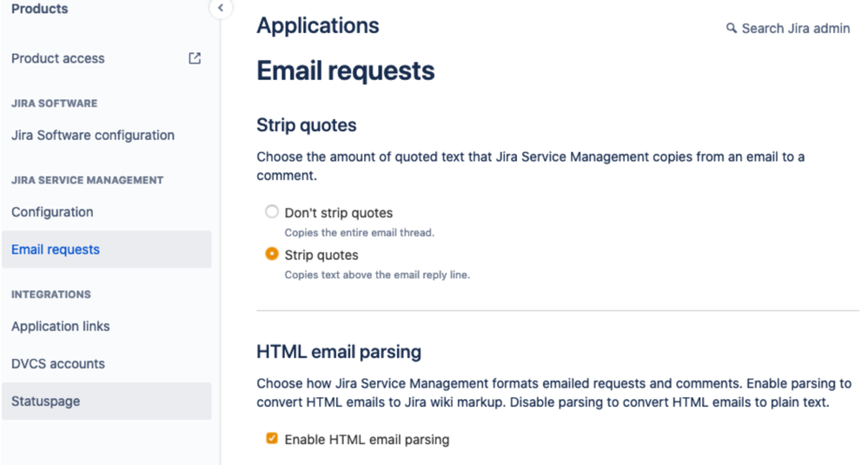Select Email requests in the sidebar
The image size is (868, 465).
106,249
